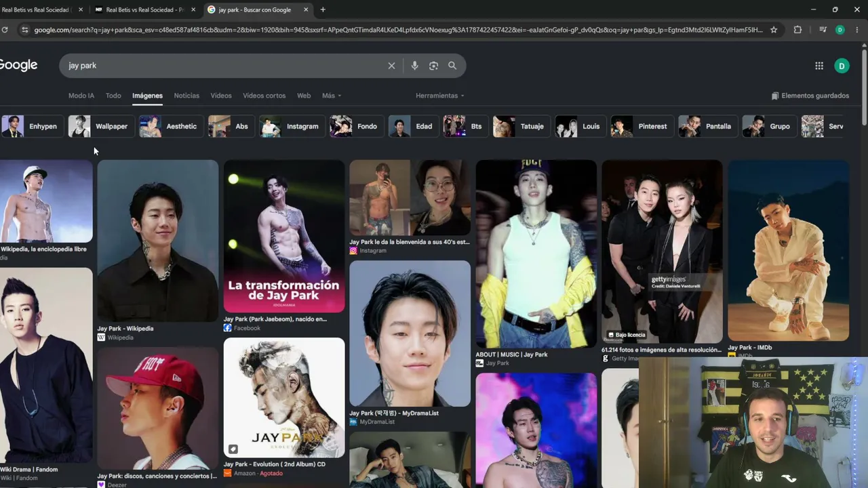Submit the search with the magnifier icon
Screen dimensions: 868x488
[x=452, y=66]
